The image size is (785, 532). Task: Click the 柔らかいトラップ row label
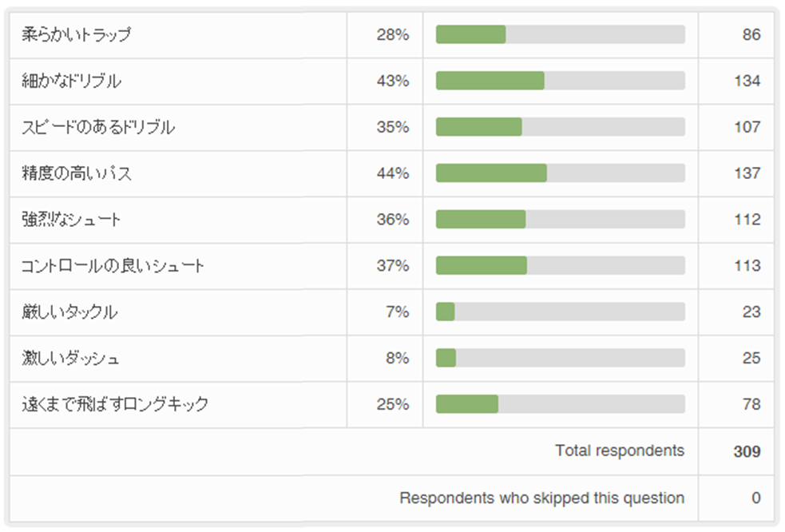click(x=77, y=35)
